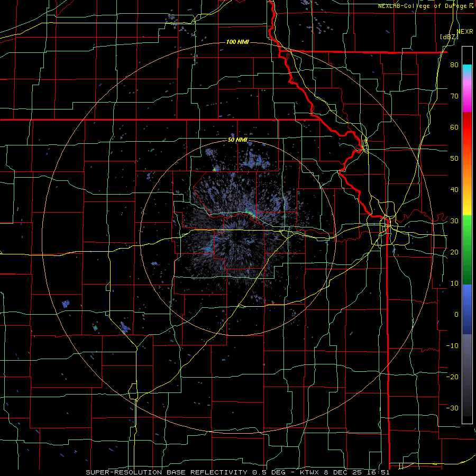Click the blue segment of the reflectivity color bar

coord(467,309)
